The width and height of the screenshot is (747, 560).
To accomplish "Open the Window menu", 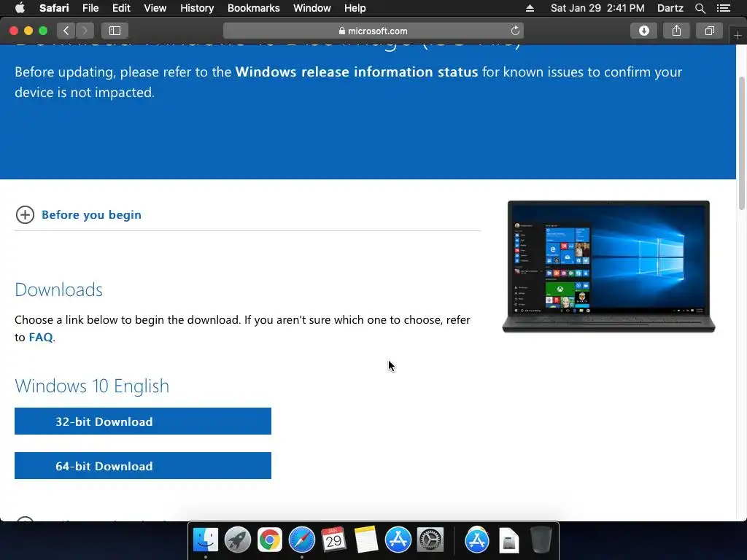I will (311, 8).
